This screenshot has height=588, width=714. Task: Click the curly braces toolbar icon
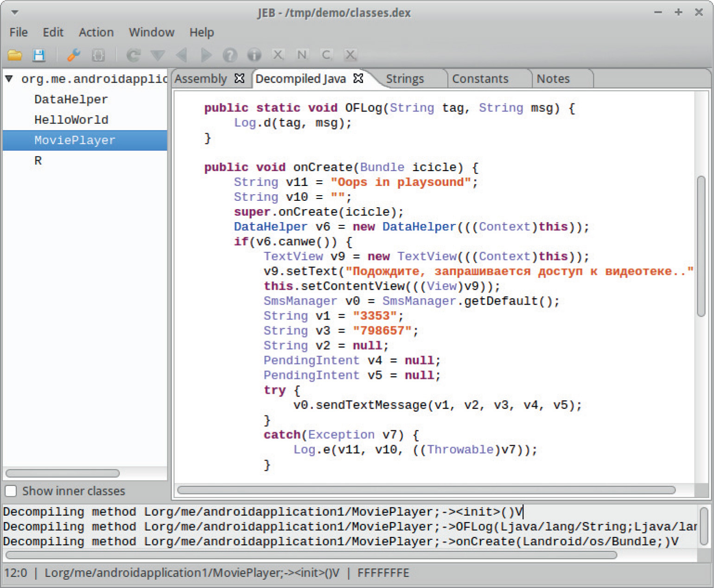(98, 55)
